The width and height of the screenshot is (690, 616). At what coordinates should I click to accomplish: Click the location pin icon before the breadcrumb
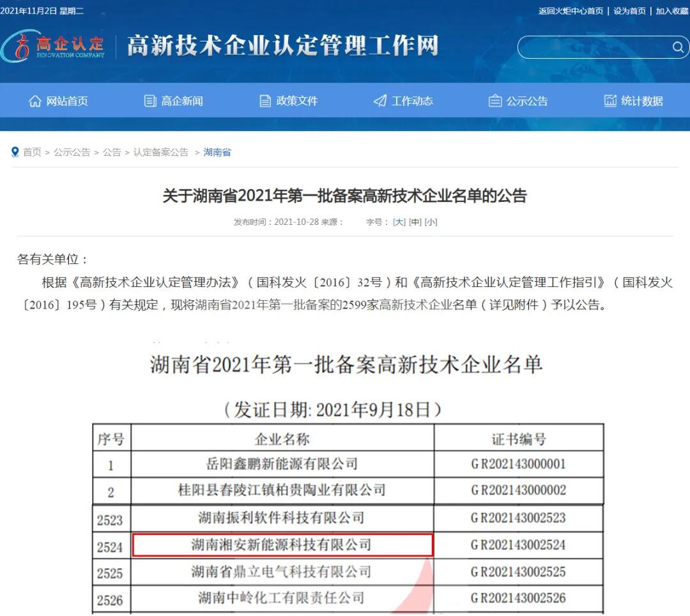point(15,151)
